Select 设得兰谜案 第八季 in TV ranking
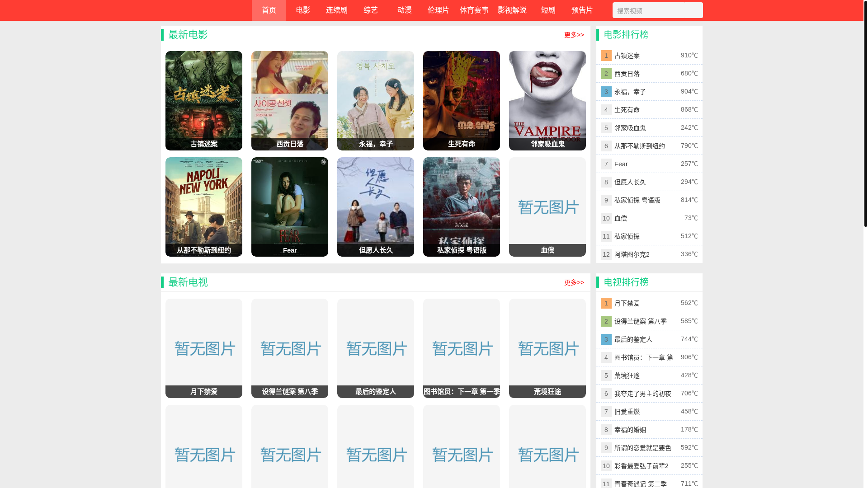This screenshot has height=488, width=868. click(x=640, y=321)
